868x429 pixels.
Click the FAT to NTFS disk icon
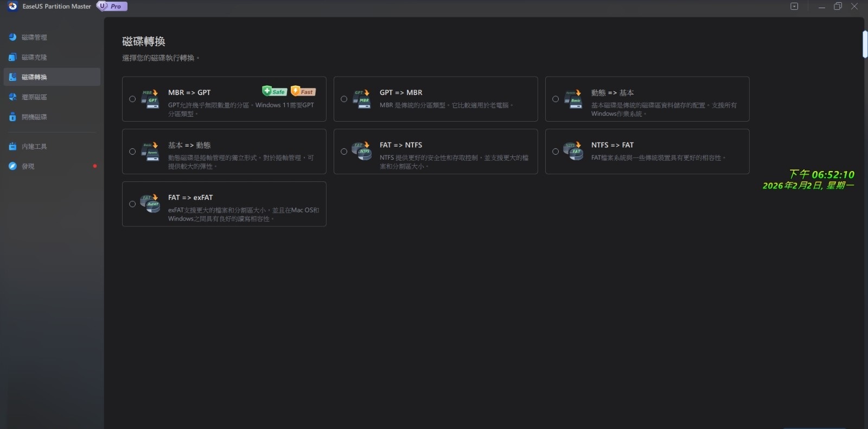[x=361, y=152]
